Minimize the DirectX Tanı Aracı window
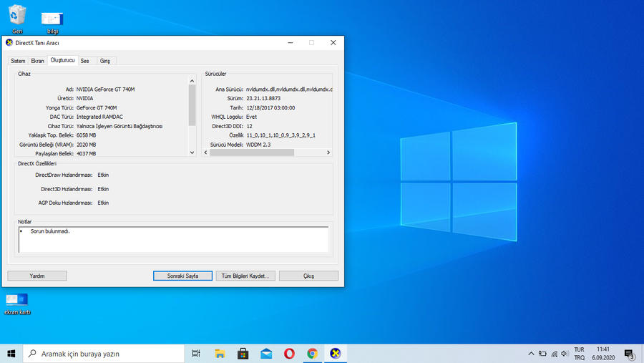 pos(291,43)
